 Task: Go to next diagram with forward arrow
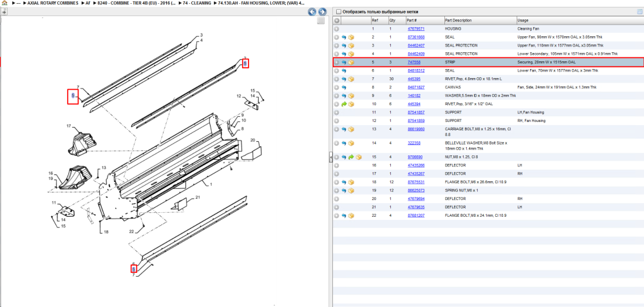coord(323,12)
